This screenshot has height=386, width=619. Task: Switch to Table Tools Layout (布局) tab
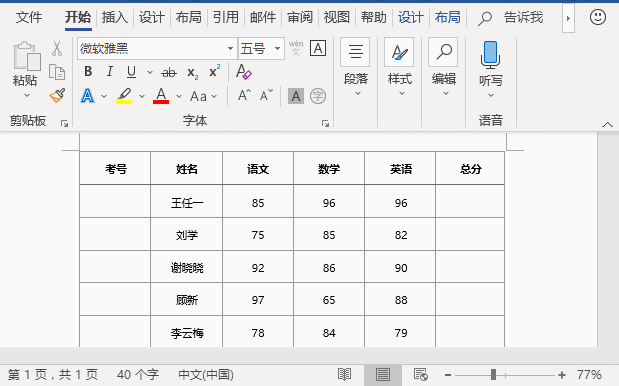(x=448, y=17)
